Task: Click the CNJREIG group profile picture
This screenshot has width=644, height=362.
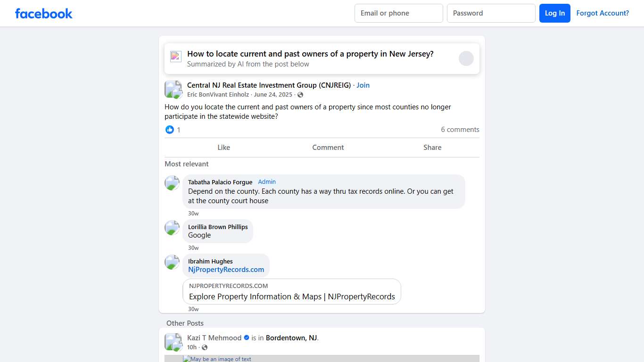Action: click(173, 90)
